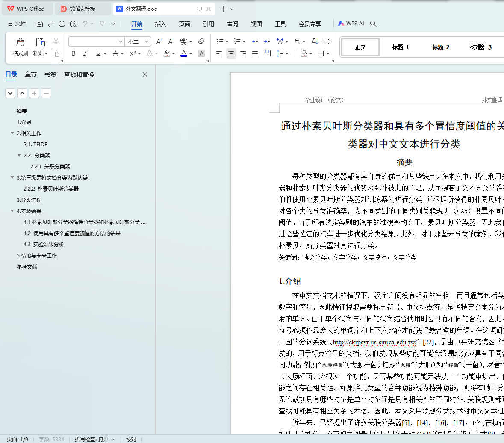Collapse the 2.相关工作 outline entry
This screenshot has width=504, height=443.
tap(12, 133)
